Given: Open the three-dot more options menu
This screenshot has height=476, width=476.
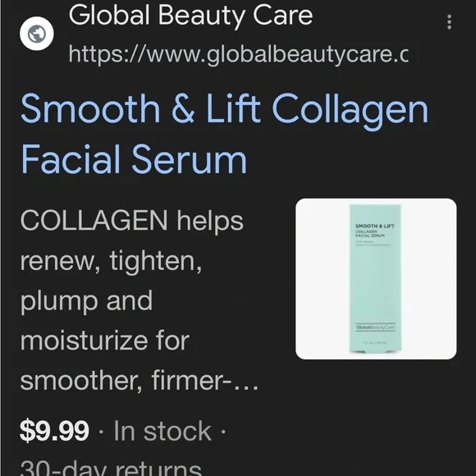Looking at the screenshot, I should pyautogui.click(x=449, y=22).
